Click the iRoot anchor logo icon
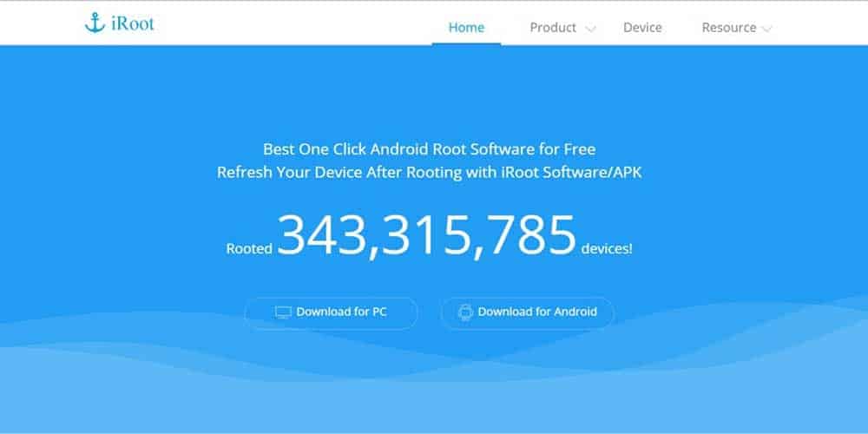868x434 pixels. pyautogui.click(x=95, y=23)
